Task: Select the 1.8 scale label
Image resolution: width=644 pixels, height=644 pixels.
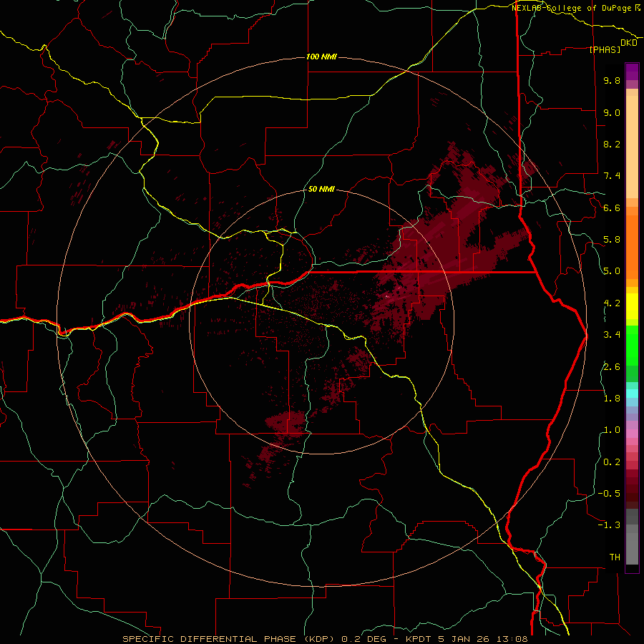Action: 612,399
